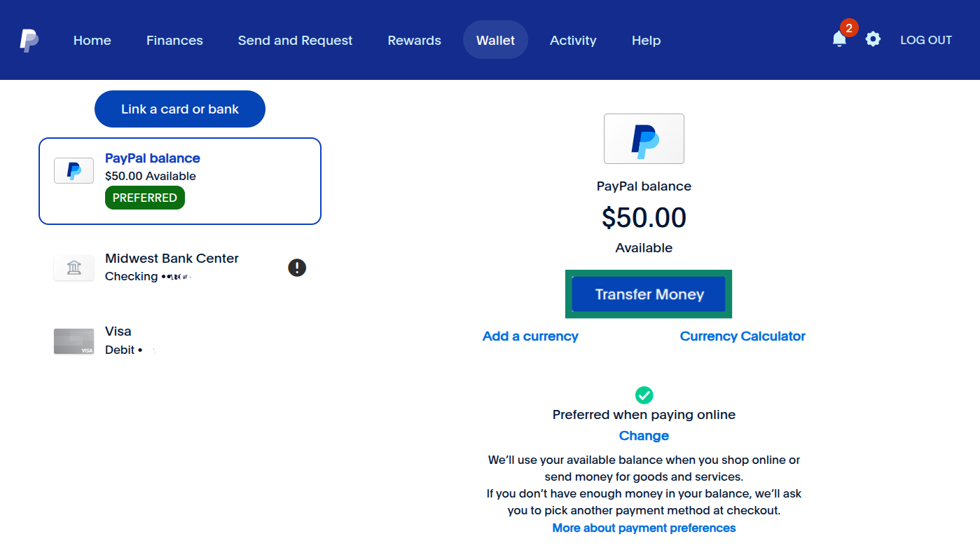Screen dimensions: 980x555
Task: Click the bank icon next to Midwest Bank Center
Action: [74, 267]
